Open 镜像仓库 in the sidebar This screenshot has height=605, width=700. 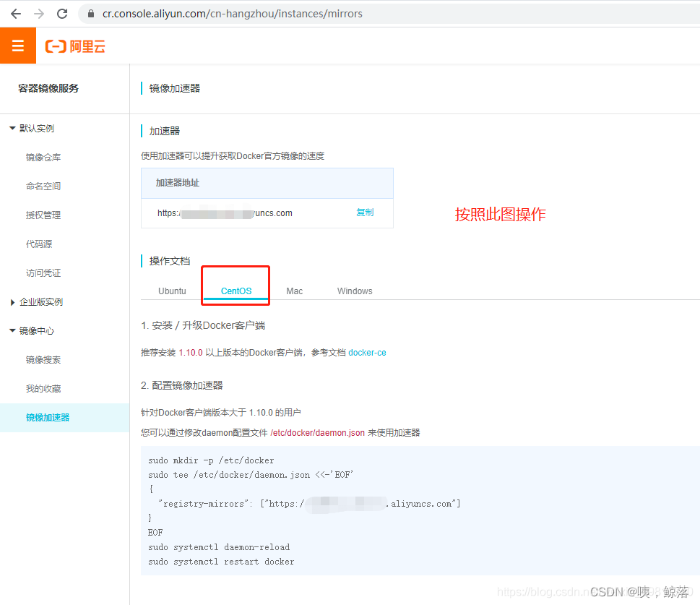pyautogui.click(x=43, y=158)
